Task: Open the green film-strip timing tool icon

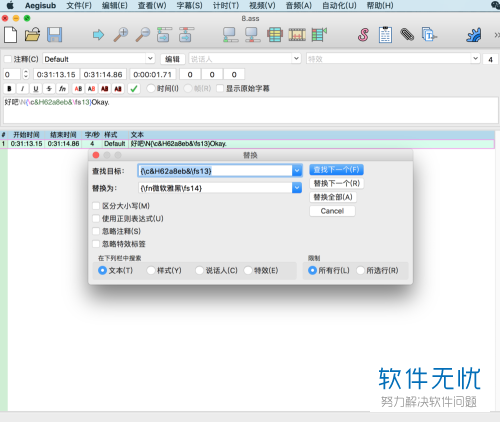Action: [319, 35]
